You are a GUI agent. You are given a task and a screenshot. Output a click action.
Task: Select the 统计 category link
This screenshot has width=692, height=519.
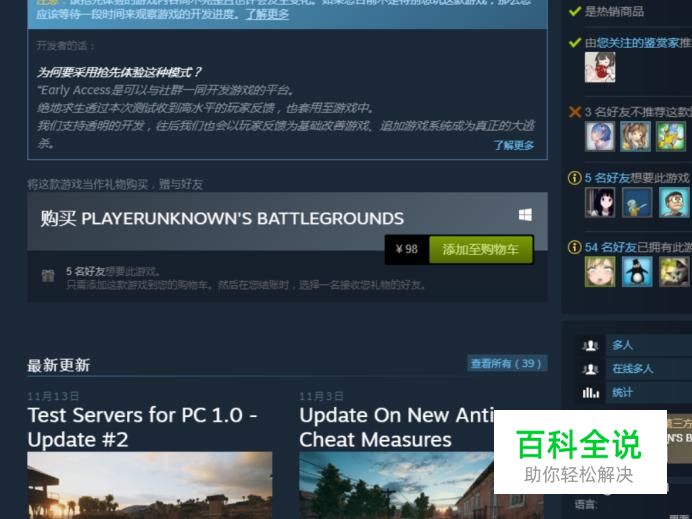pos(623,392)
